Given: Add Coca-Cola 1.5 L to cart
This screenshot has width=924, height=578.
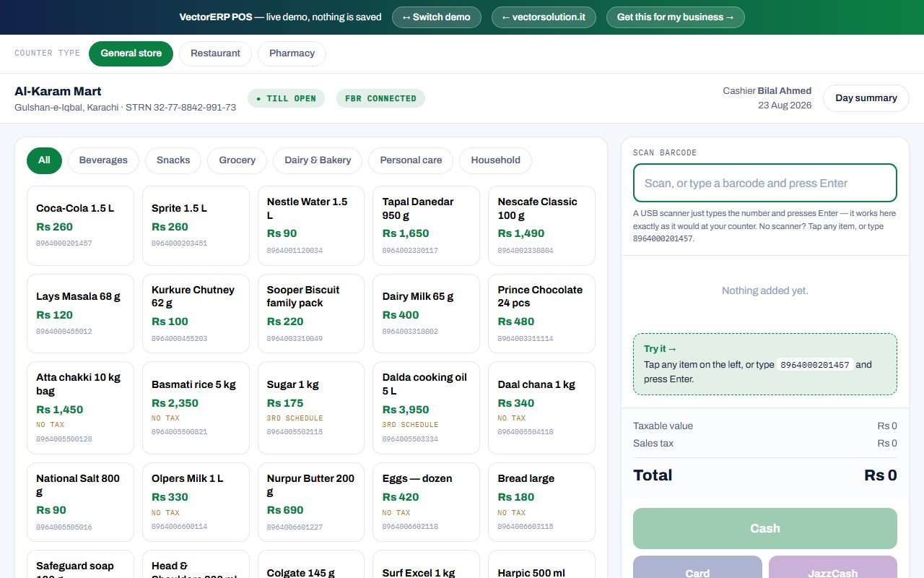Looking at the screenshot, I should pos(80,225).
